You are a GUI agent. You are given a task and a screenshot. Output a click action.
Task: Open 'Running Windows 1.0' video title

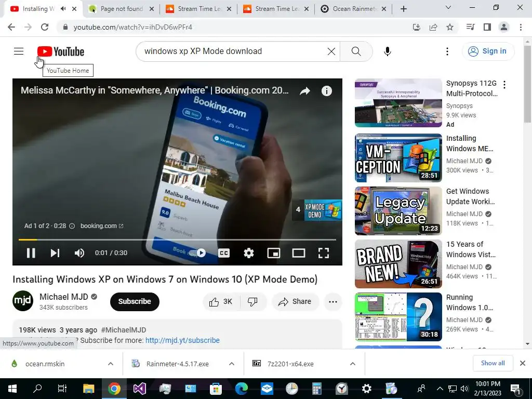470,302
